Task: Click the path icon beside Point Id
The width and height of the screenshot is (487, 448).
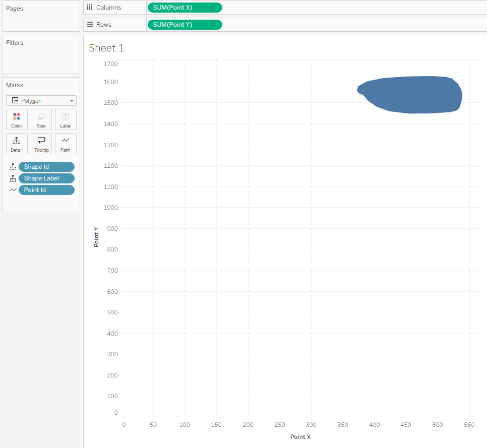Action: click(13, 189)
